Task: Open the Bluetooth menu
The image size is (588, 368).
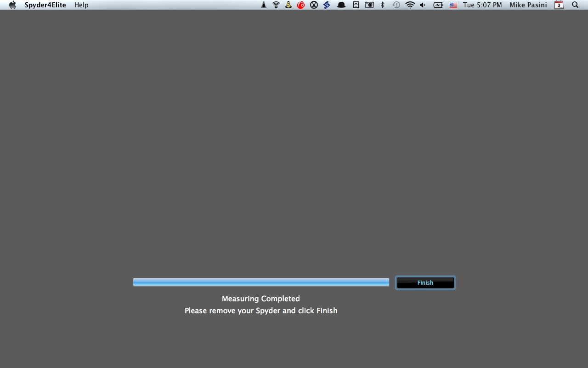Action: tap(383, 5)
